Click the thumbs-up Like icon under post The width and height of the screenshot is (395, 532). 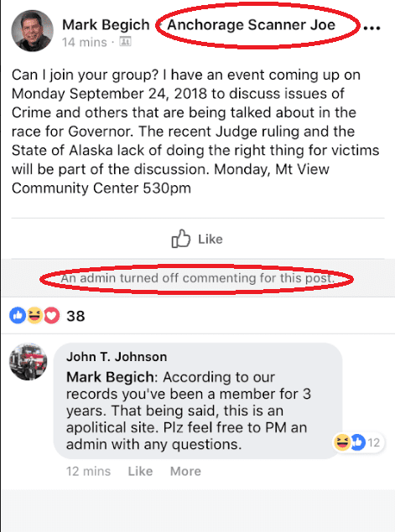pos(180,239)
